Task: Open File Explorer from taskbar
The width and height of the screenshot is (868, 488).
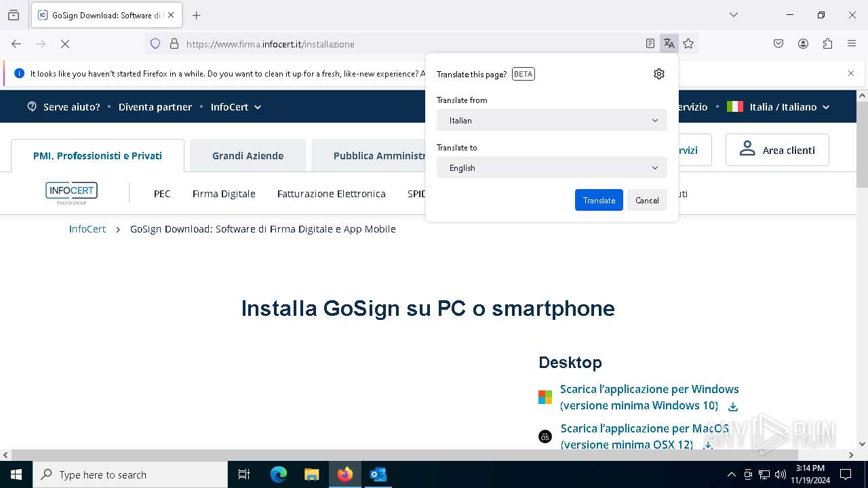Action: pos(311,474)
